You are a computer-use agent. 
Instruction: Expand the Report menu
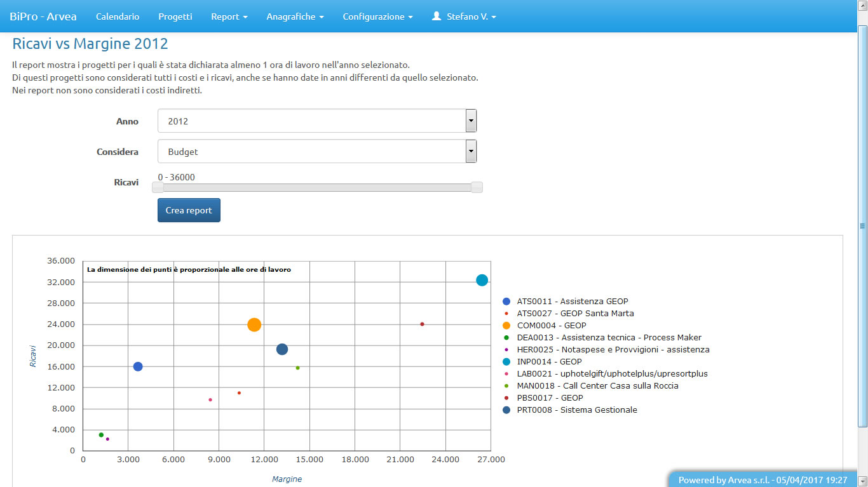click(229, 17)
